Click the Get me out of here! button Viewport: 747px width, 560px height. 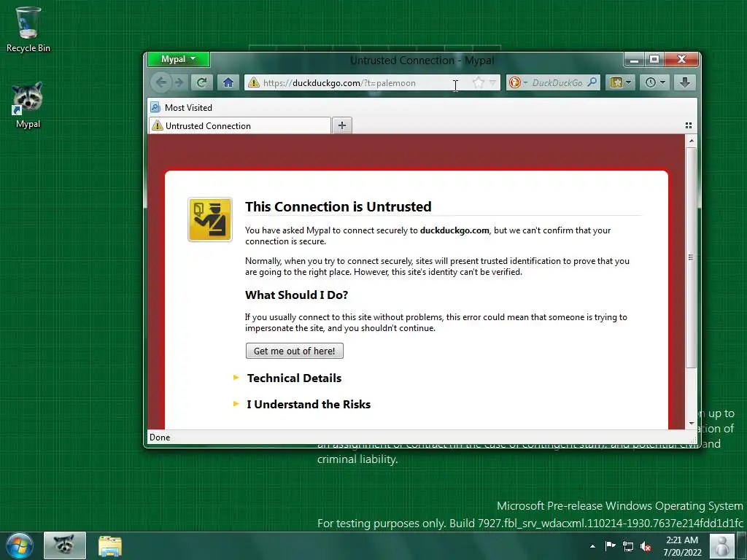point(295,351)
